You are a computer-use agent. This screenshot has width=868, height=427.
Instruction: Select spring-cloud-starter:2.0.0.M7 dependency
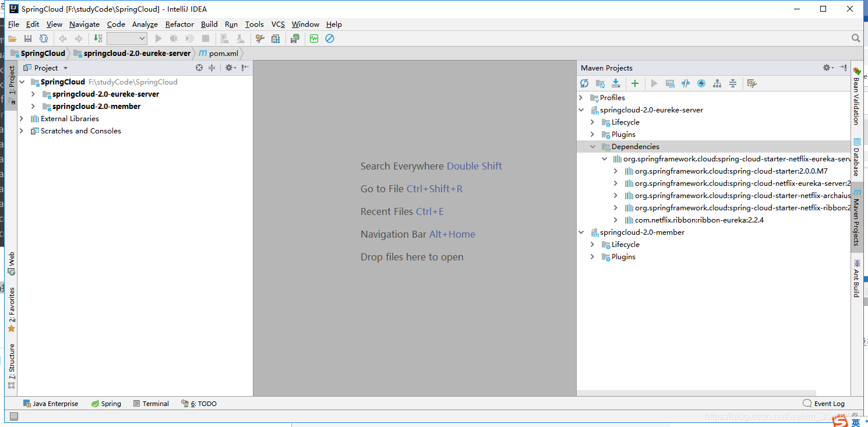pyautogui.click(x=731, y=171)
